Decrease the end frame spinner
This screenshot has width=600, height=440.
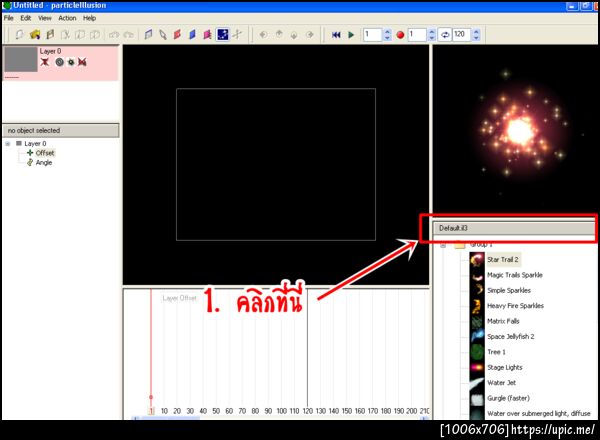[476, 38]
